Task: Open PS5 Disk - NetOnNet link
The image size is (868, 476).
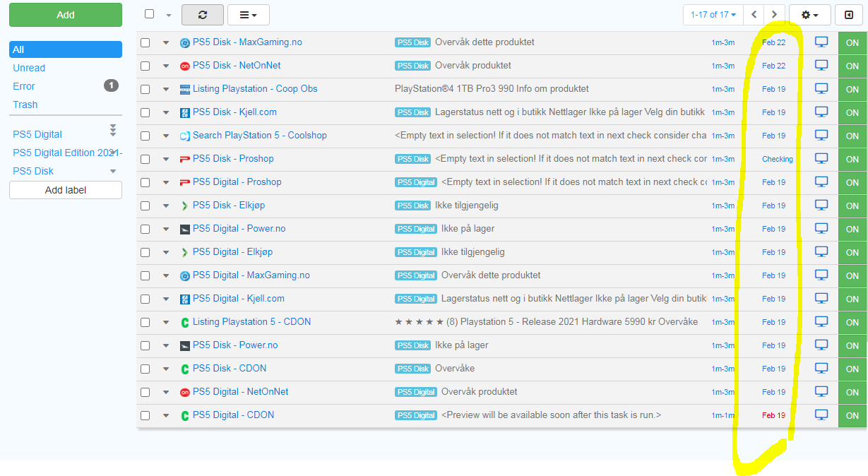Action: [x=237, y=65]
